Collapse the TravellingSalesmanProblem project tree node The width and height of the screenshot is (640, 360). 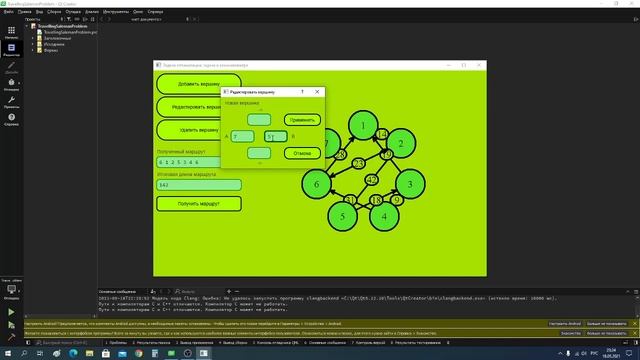[27, 26]
